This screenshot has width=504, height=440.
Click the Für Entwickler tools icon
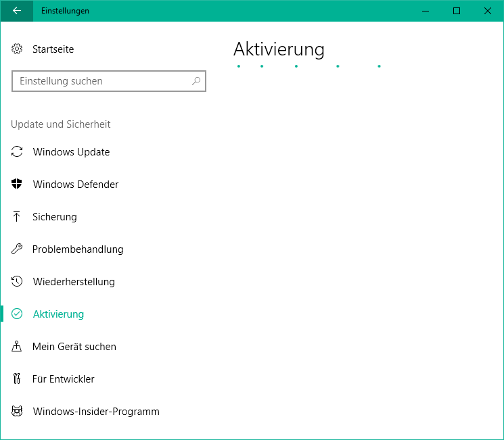click(17, 378)
